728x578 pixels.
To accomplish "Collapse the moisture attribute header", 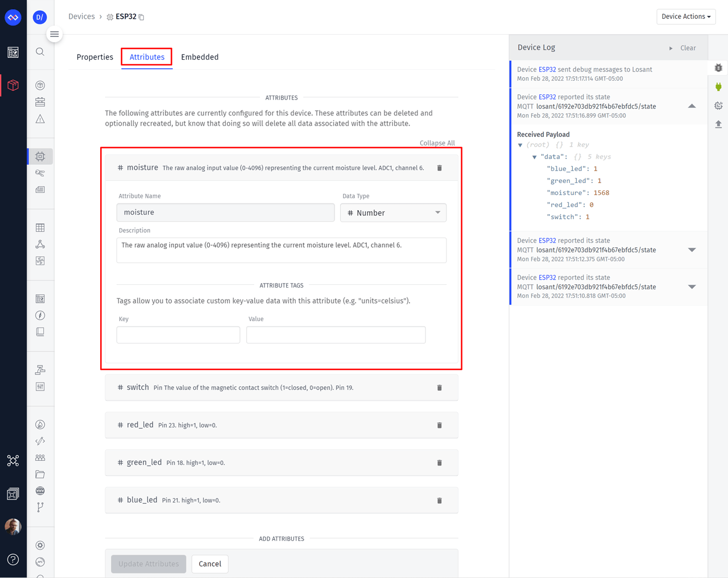I will (282, 168).
